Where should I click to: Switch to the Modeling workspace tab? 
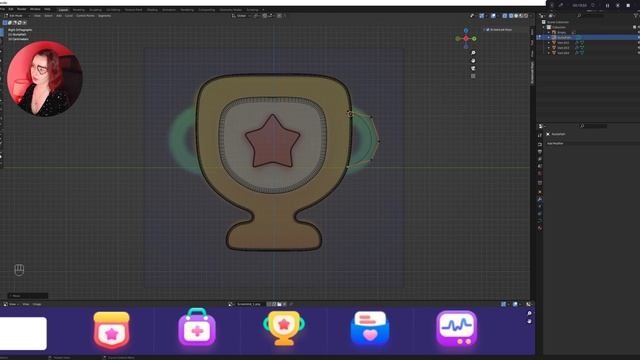(78, 9)
